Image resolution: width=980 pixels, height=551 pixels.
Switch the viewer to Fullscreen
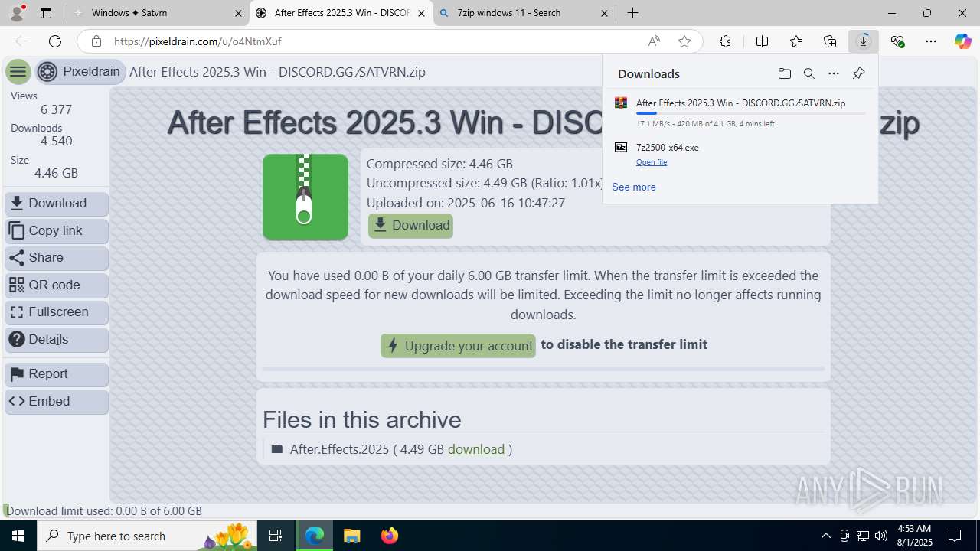point(57,312)
